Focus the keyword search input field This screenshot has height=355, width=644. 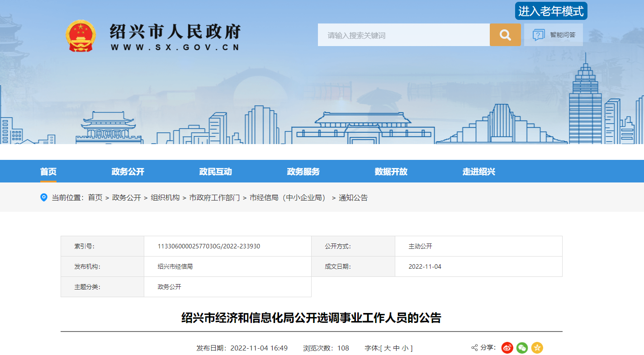click(403, 35)
